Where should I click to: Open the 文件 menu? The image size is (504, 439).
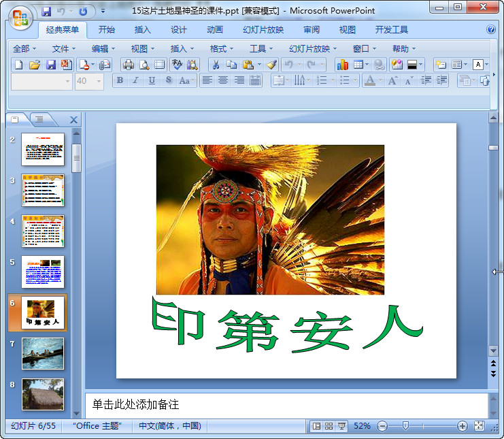[x=64, y=49]
